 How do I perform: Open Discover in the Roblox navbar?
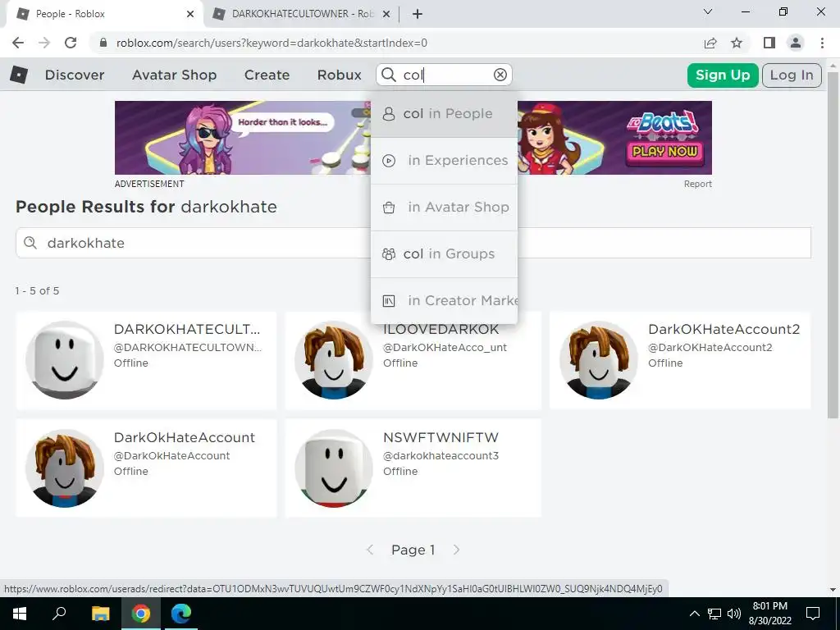[x=75, y=75]
